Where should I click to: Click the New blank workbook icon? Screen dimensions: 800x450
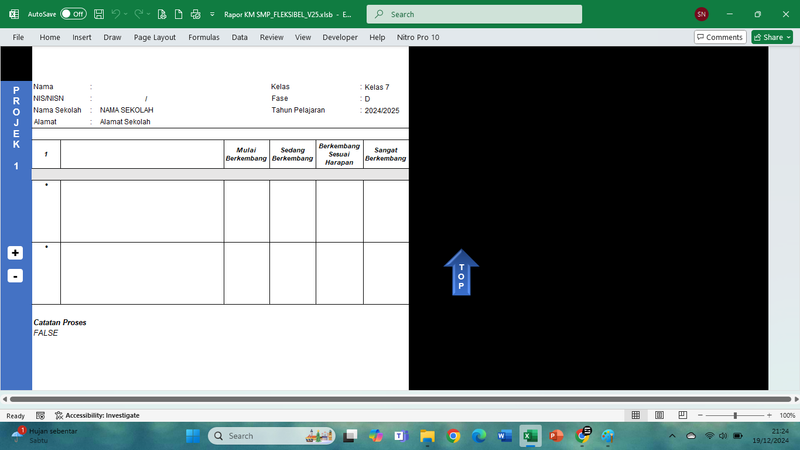(179, 14)
